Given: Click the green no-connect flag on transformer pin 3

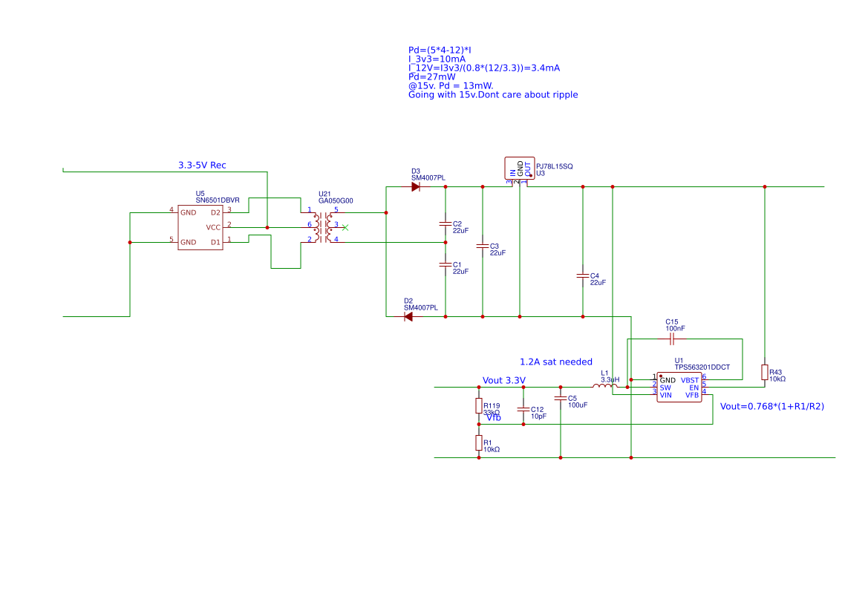Looking at the screenshot, I should pyautogui.click(x=344, y=228).
